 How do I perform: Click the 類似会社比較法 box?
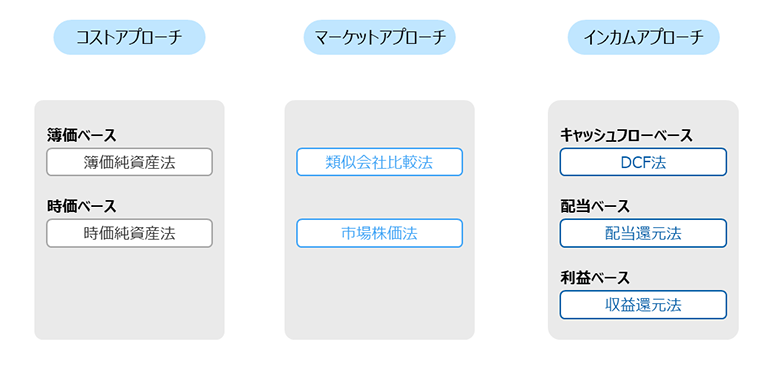(x=380, y=162)
